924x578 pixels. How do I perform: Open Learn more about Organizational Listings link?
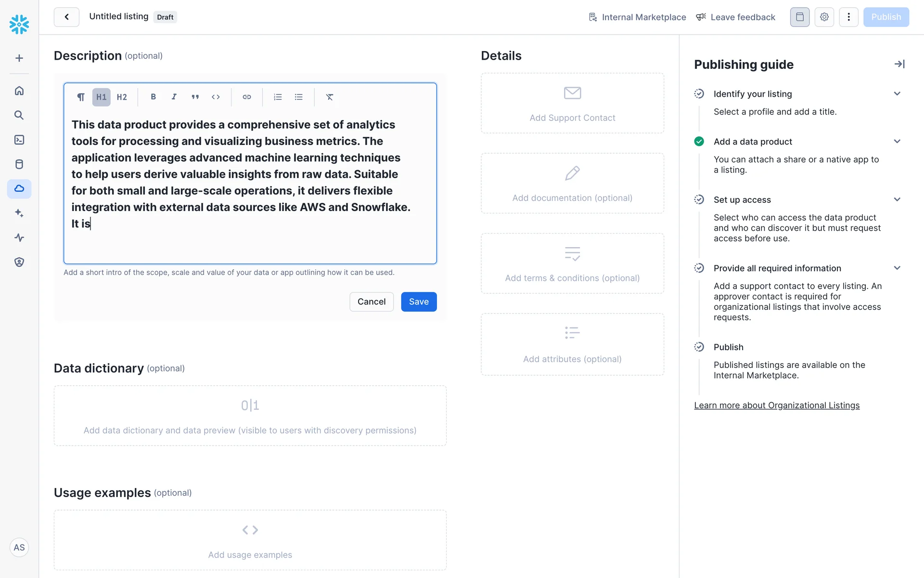(776, 406)
